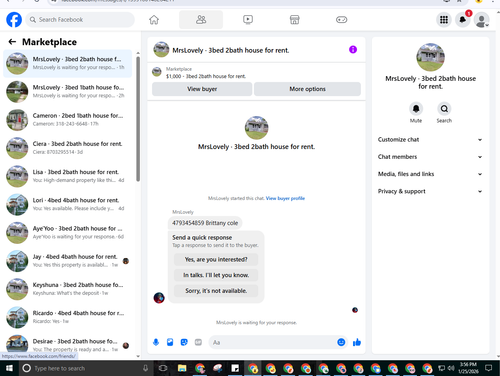Screen dimensions: 500x376
Task: Go back with the Marketplace arrow
Action: click(x=12, y=42)
